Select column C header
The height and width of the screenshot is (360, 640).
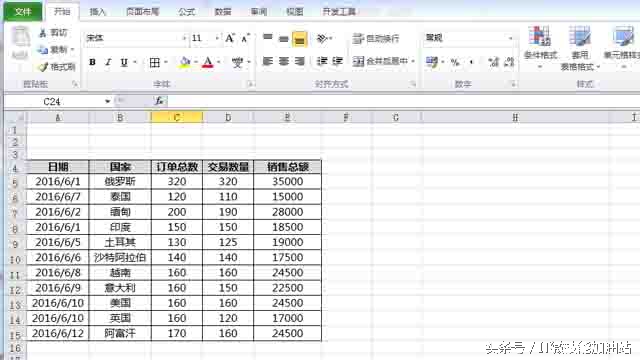click(x=177, y=118)
